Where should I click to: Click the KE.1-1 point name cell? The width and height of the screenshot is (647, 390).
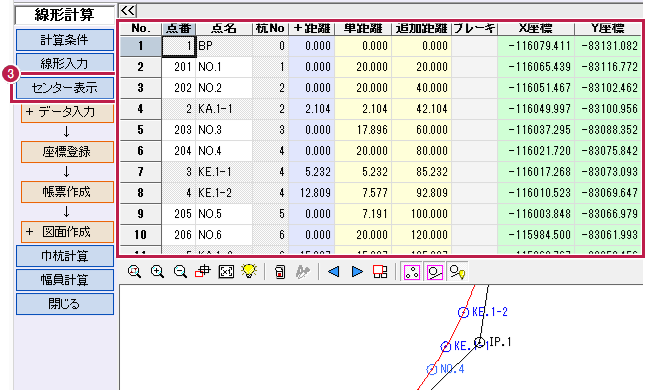(x=224, y=172)
